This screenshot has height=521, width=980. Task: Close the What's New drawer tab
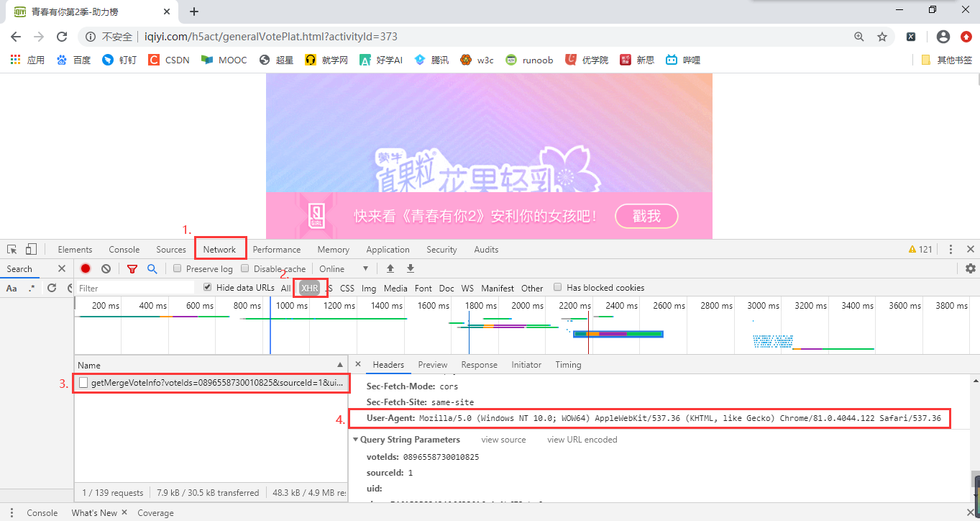coord(124,512)
